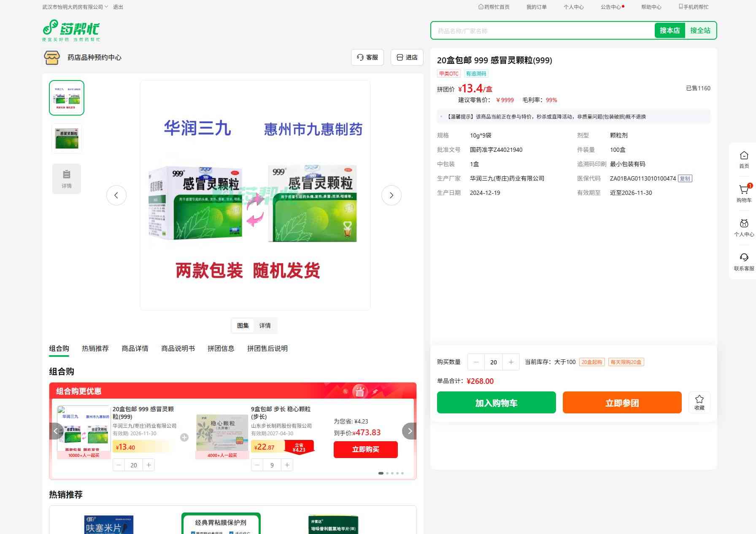Switch image view to 详情 toggle
Screen dimensions: 756x534
click(265, 326)
